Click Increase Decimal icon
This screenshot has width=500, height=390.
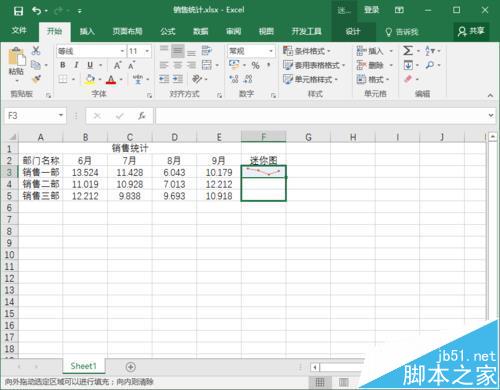tap(234, 79)
